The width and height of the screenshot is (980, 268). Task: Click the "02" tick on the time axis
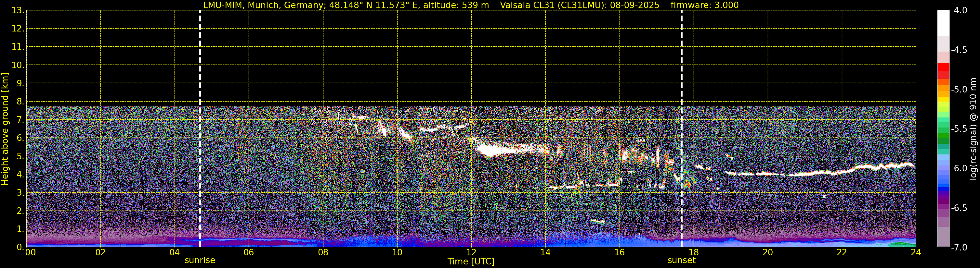tap(100, 252)
